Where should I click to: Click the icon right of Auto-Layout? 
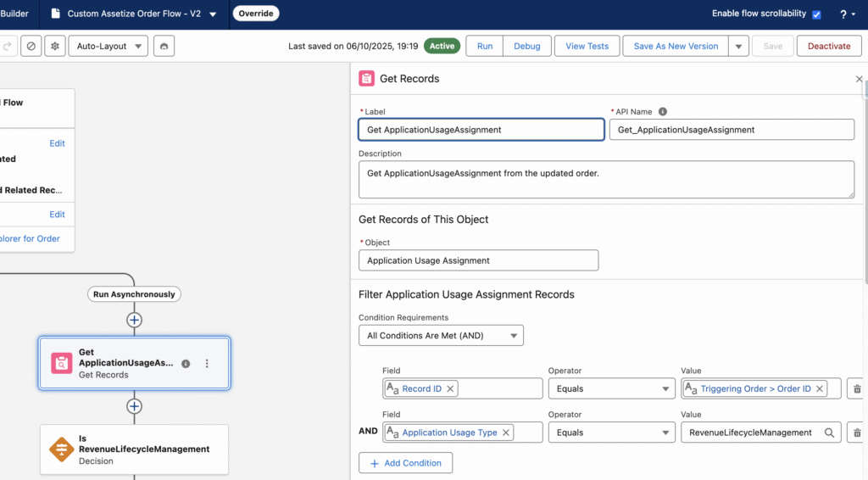[164, 46]
